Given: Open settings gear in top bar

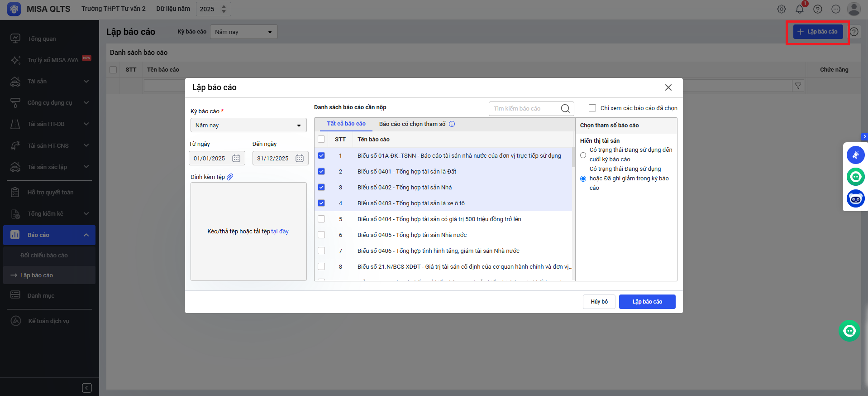Looking at the screenshot, I should [x=782, y=9].
